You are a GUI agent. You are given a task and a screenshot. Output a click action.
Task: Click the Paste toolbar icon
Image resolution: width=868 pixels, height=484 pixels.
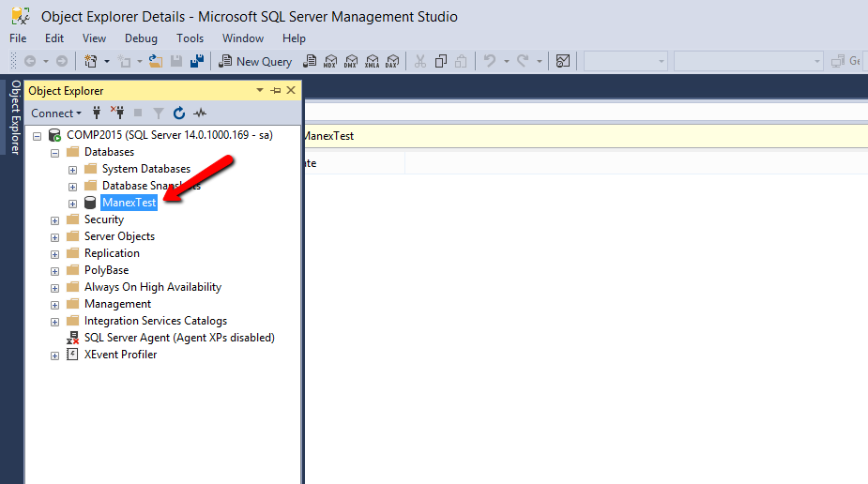461,61
